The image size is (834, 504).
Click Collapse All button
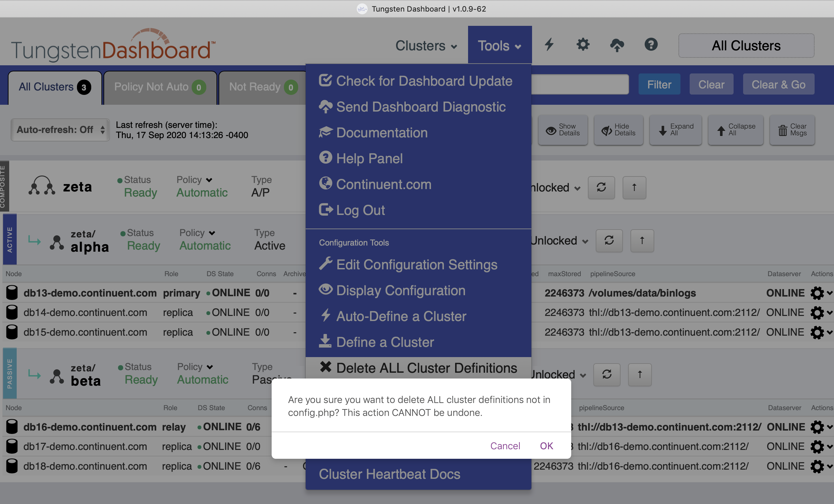click(x=736, y=130)
